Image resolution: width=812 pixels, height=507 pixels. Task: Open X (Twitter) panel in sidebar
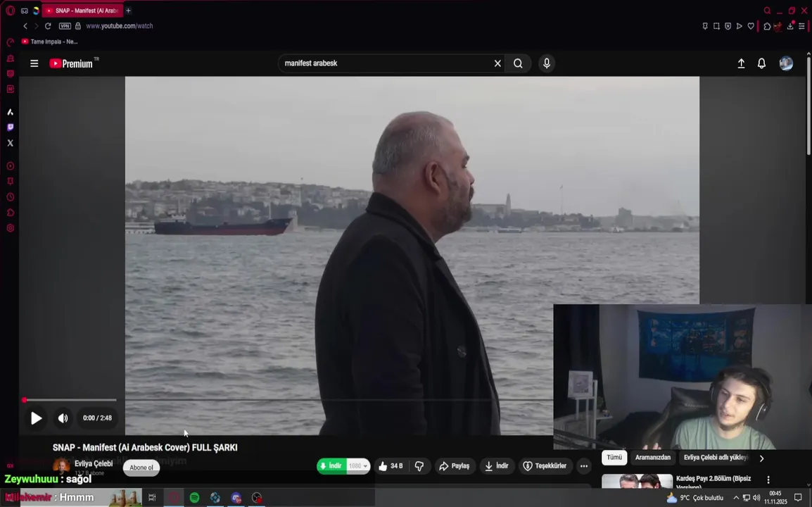click(x=11, y=143)
